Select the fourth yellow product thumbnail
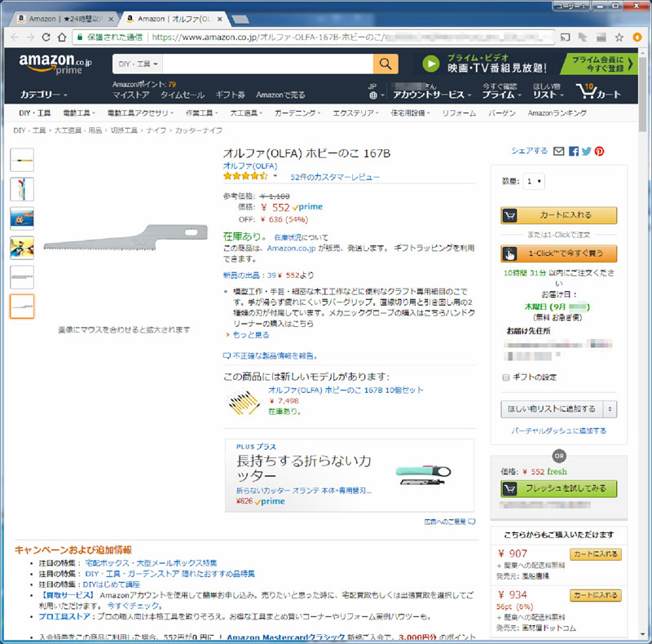Viewport: 652px width, 644px height. click(x=22, y=248)
